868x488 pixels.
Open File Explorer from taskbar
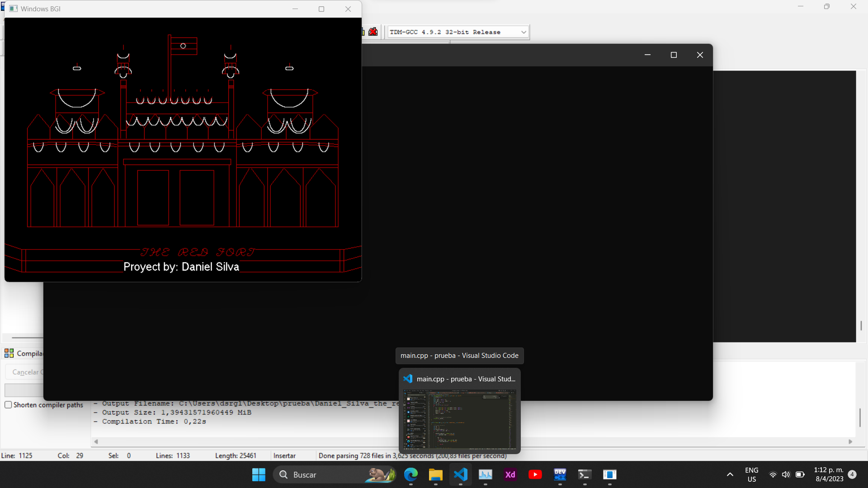(435, 474)
